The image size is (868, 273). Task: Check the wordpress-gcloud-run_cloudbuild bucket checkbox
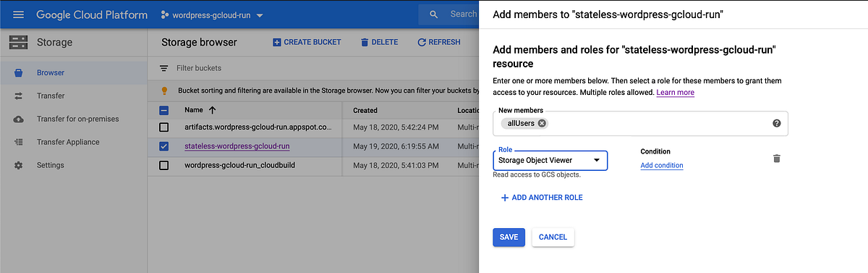pyautogui.click(x=163, y=165)
